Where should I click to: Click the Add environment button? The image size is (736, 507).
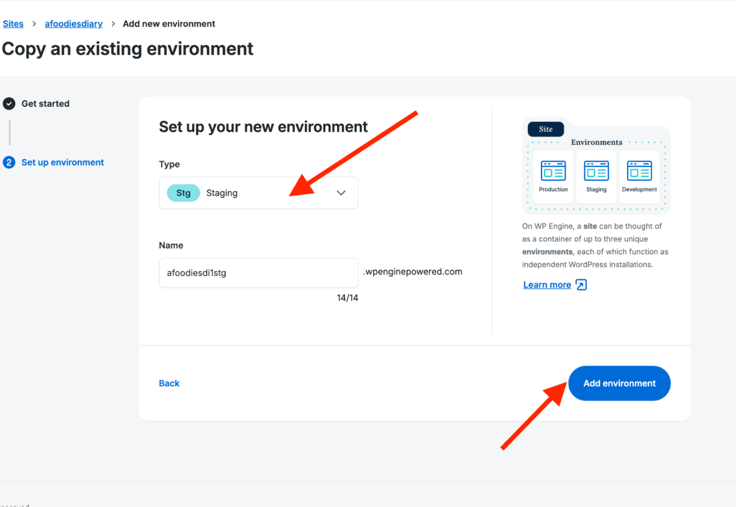[620, 384]
